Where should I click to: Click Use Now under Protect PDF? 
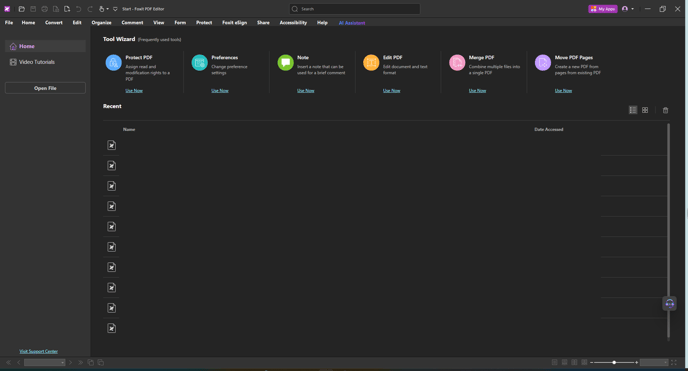pos(134,90)
